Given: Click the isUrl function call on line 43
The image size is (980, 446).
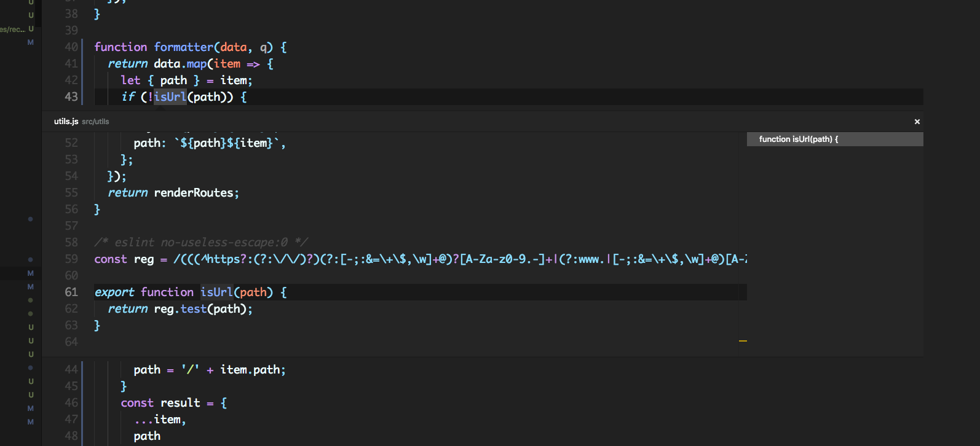Looking at the screenshot, I should click(169, 96).
